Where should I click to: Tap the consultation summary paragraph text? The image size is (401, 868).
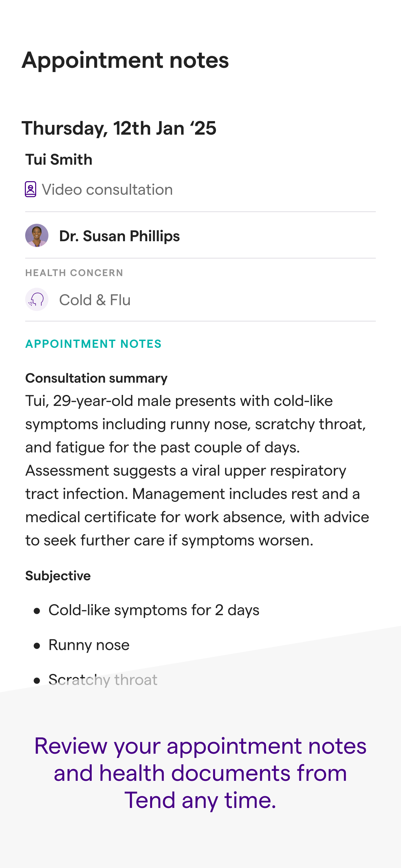point(198,470)
